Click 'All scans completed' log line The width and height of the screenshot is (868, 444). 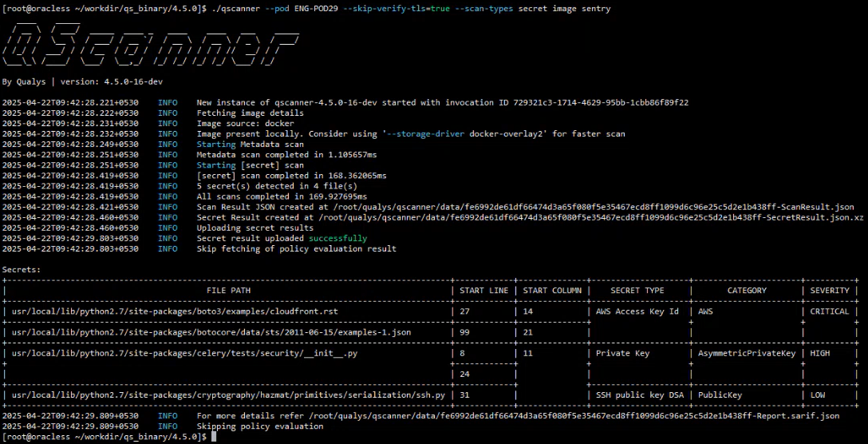[282, 196]
